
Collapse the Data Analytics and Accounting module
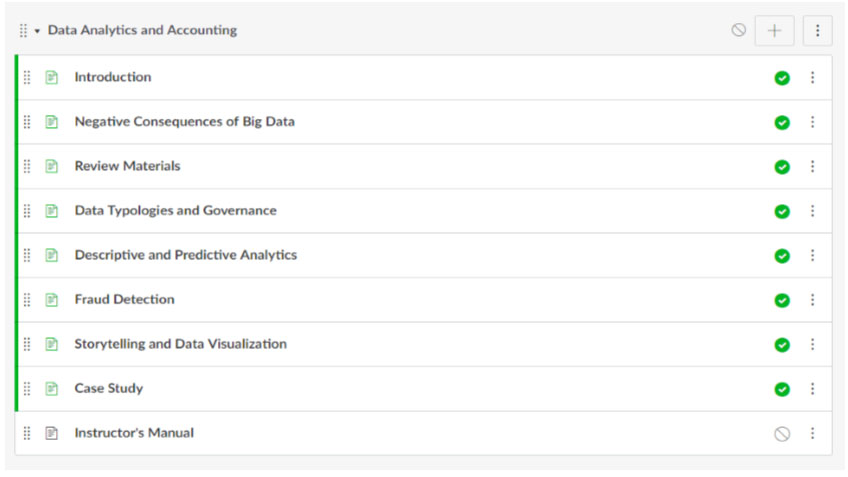coord(37,31)
